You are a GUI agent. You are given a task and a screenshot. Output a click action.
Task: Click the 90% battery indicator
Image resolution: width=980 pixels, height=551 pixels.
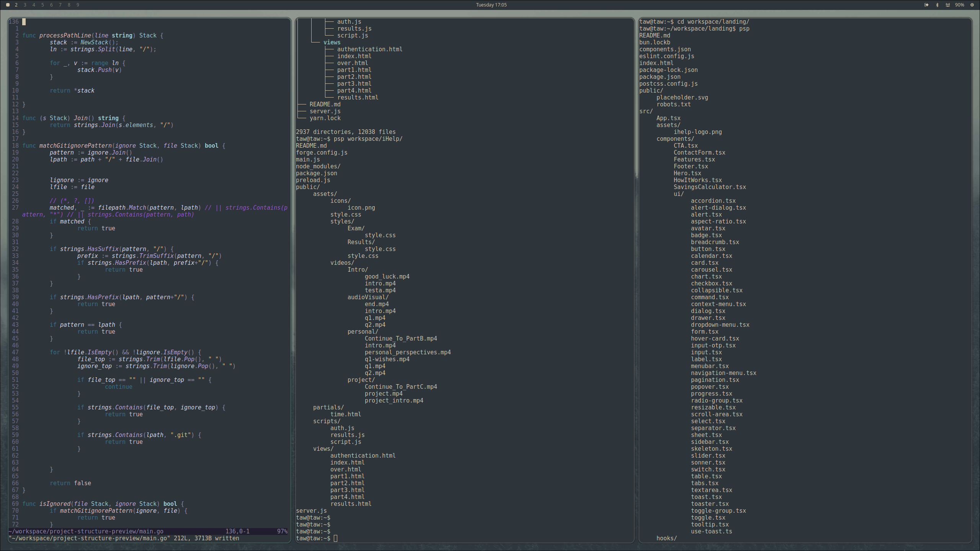pyautogui.click(x=959, y=5)
